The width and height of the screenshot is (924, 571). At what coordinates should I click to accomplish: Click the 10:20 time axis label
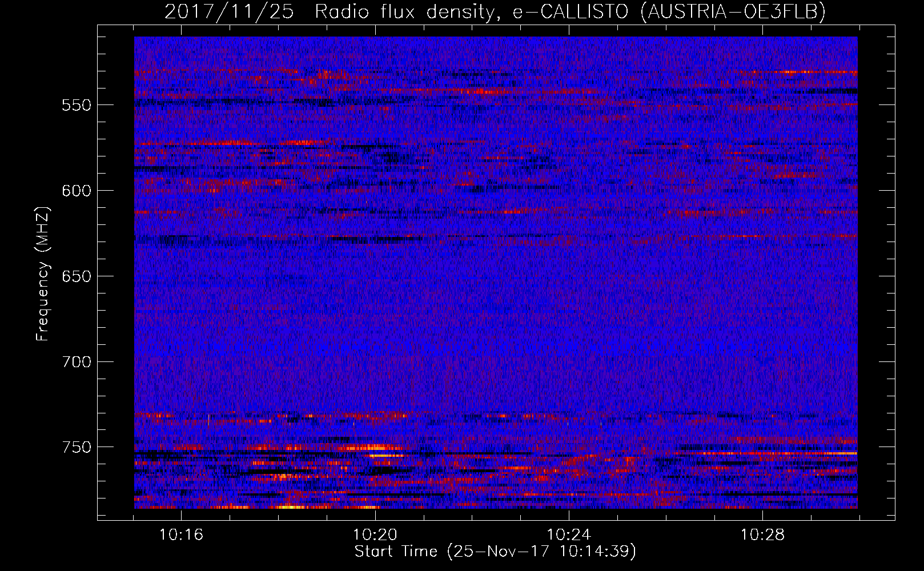pos(375,535)
